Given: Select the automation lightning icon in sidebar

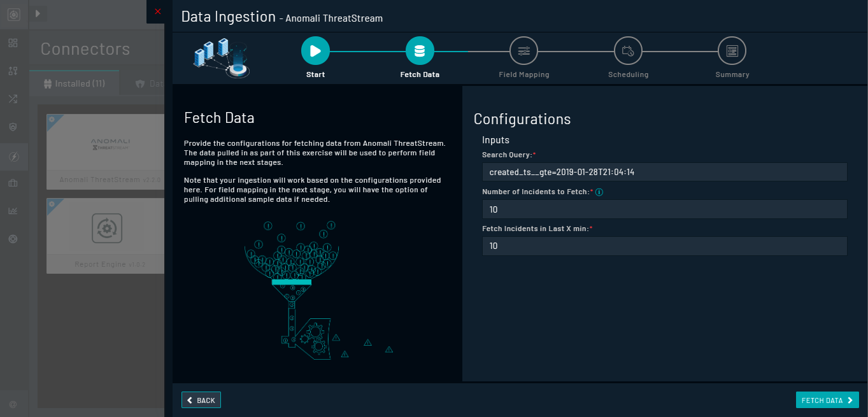Looking at the screenshot, I should click(x=13, y=156).
